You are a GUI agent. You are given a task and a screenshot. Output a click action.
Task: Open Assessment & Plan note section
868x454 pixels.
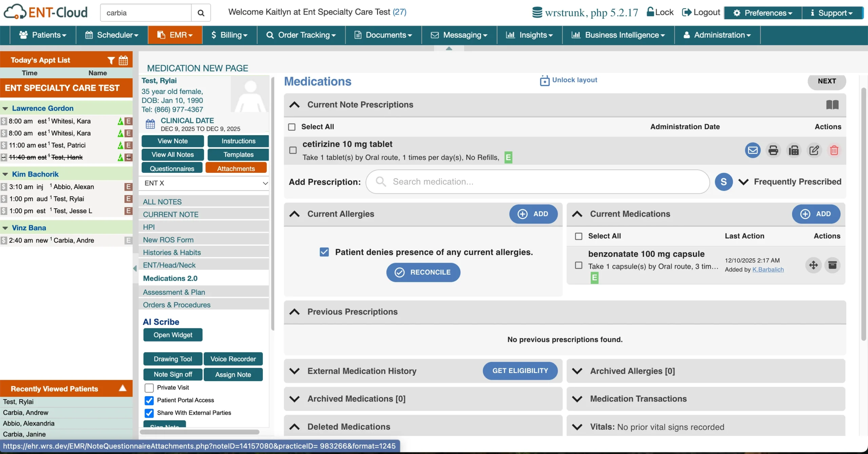[x=174, y=292]
